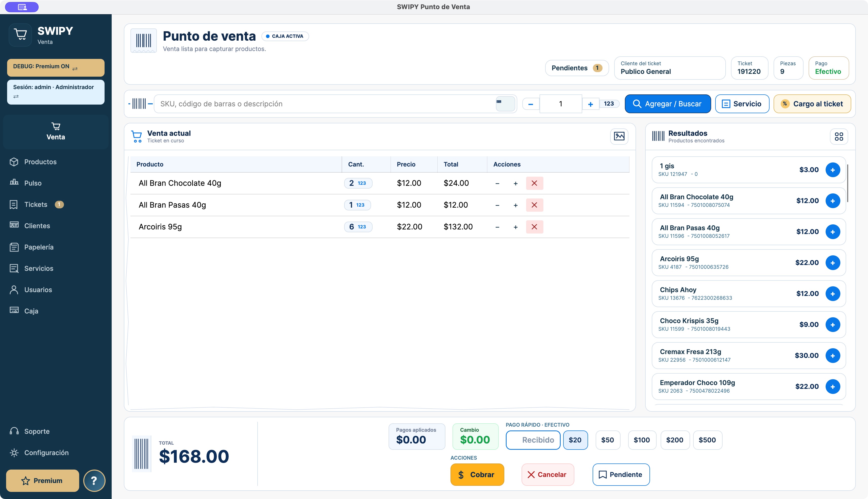The width and height of the screenshot is (868, 499).
Task: Toggle image view in Venta actual
Action: pos(619,136)
